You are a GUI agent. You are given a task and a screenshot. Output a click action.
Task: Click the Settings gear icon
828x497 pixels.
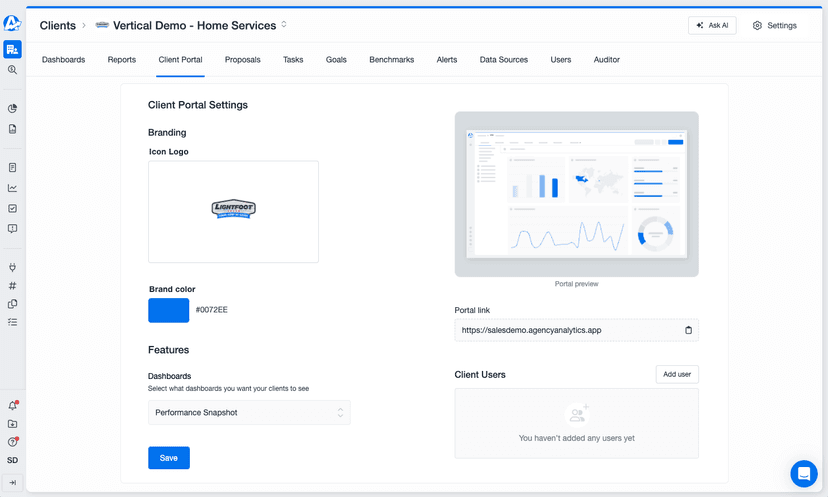point(757,25)
